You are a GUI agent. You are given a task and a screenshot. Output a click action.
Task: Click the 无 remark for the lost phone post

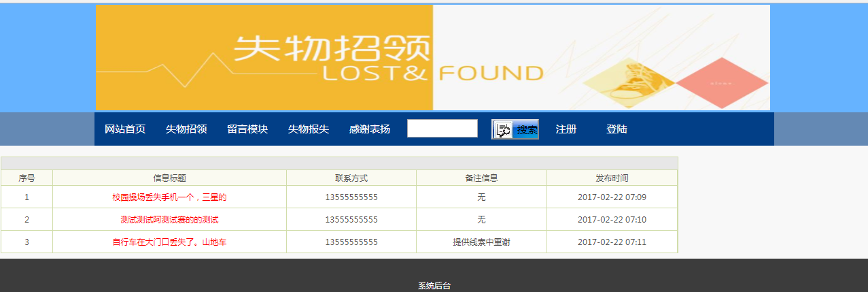(x=482, y=197)
